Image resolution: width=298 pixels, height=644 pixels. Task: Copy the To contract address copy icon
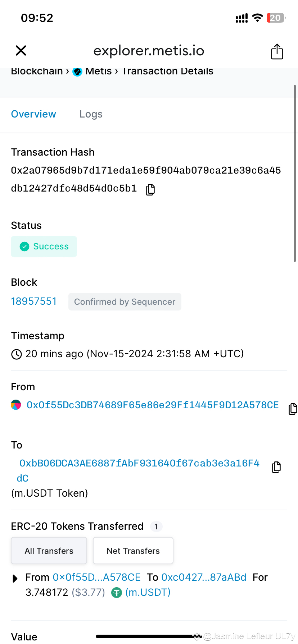(276, 467)
